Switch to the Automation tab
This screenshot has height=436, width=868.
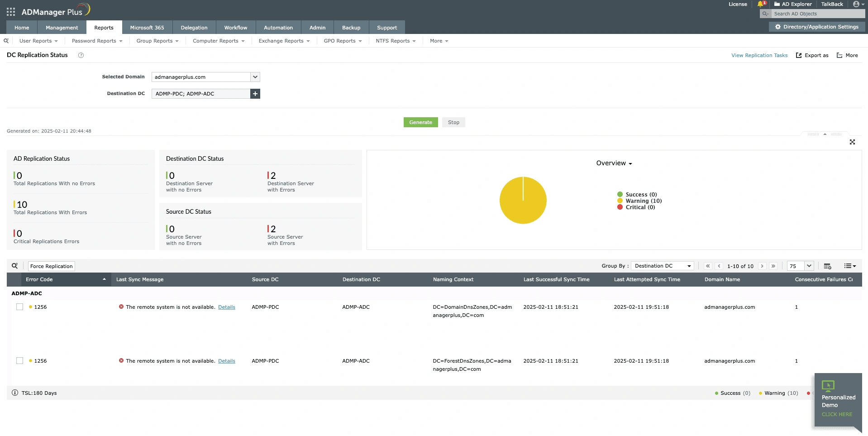[x=278, y=27]
